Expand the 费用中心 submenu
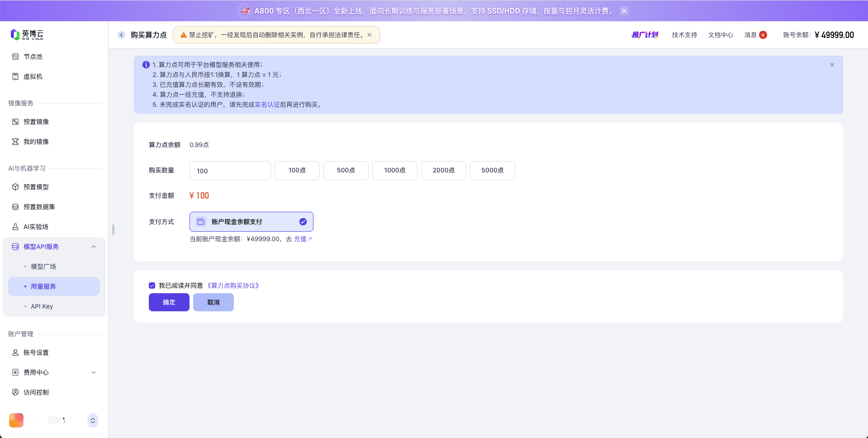This screenshot has width=868, height=438. point(94,372)
